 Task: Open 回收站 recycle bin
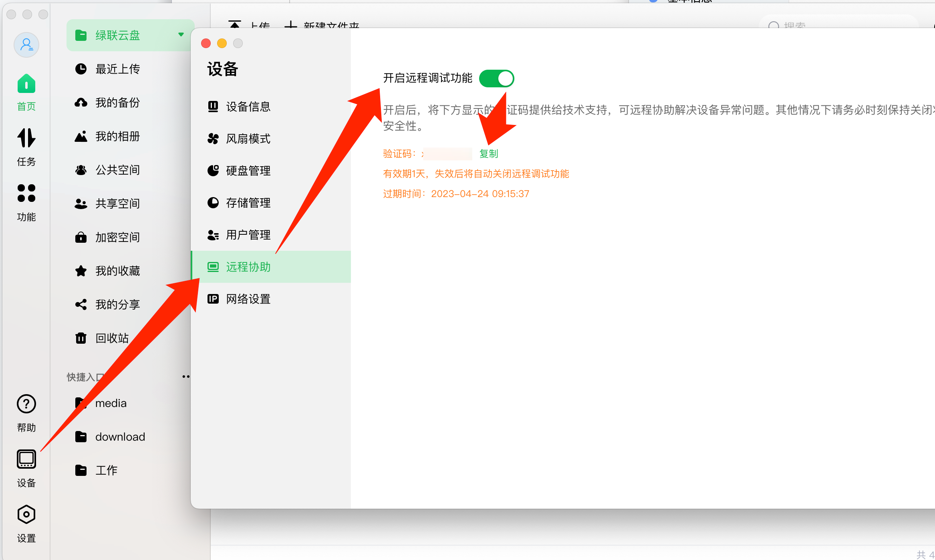click(x=112, y=338)
